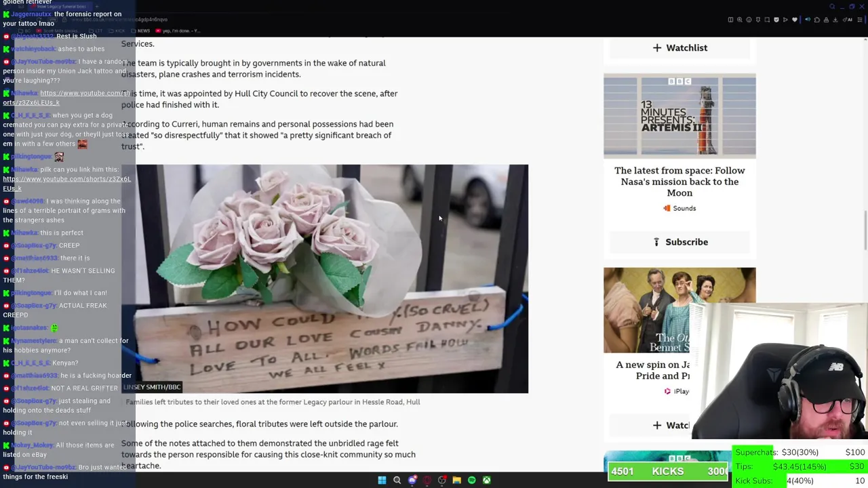Click the blue megaphone icon in browser toolbar
Screen dimensions: 868x488
pos(808,20)
